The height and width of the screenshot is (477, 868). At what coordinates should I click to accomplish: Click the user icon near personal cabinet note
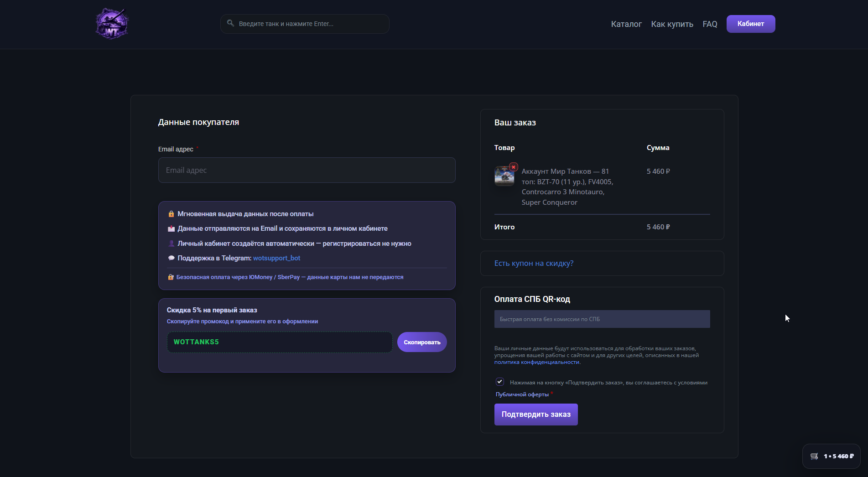tap(171, 244)
